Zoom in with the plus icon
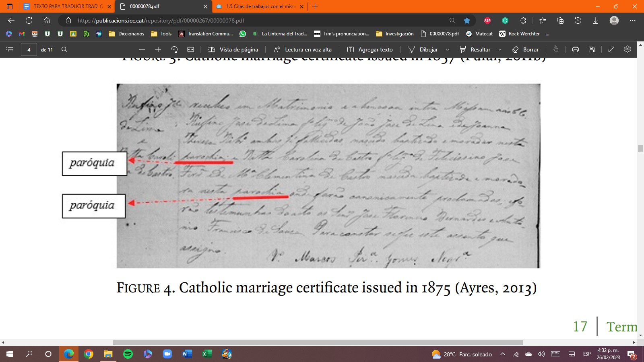 coord(158,49)
